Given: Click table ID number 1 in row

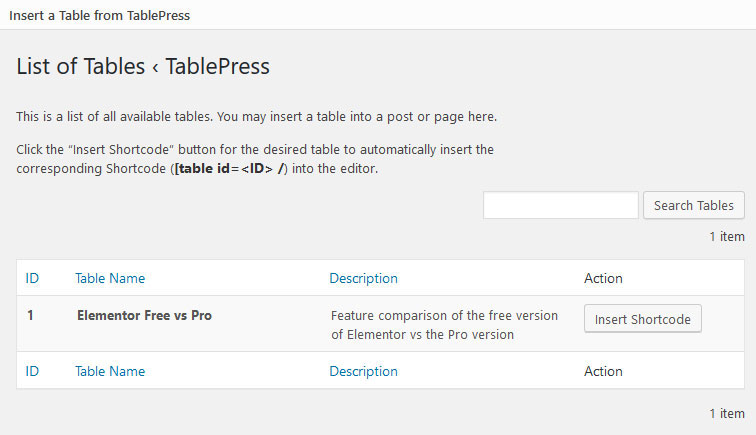Looking at the screenshot, I should [x=31, y=315].
